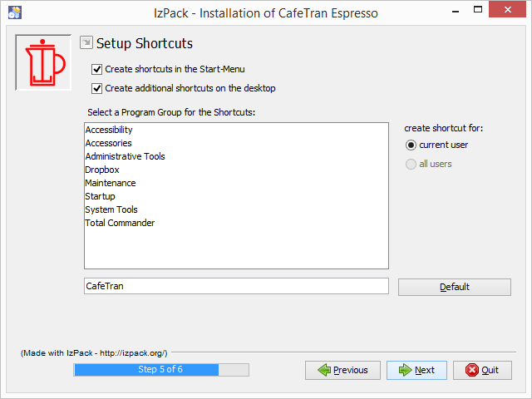Uncheck Create additional shortcuts on the desktop
The image size is (532, 399).
pyautogui.click(x=97, y=88)
